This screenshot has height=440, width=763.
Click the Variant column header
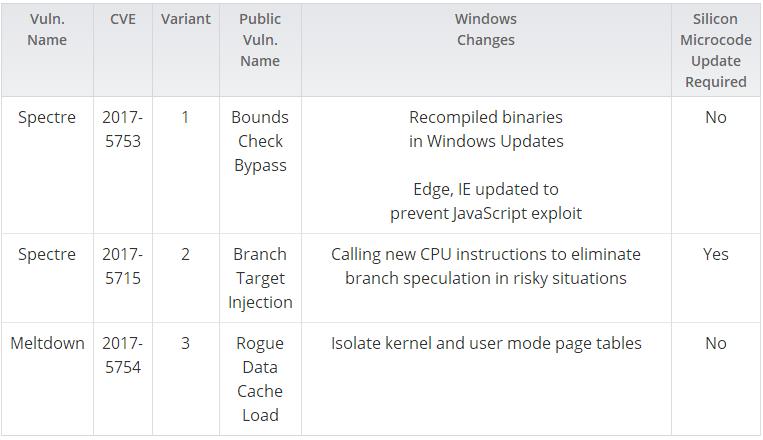click(185, 19)
